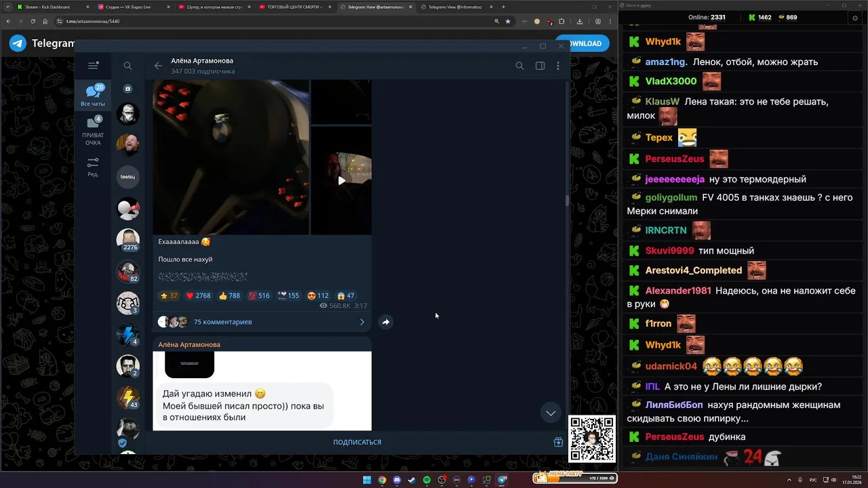Open Spotify from the taskbar

click(427, 480)
